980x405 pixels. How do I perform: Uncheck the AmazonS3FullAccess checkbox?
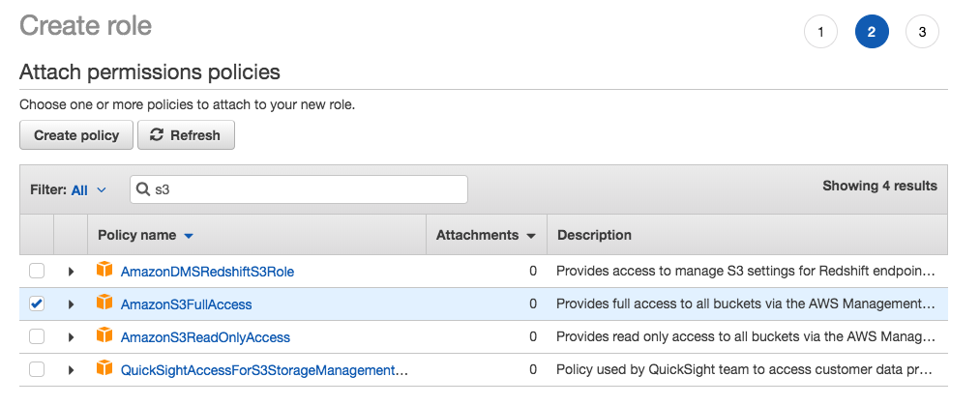click(x=37, y=304)
